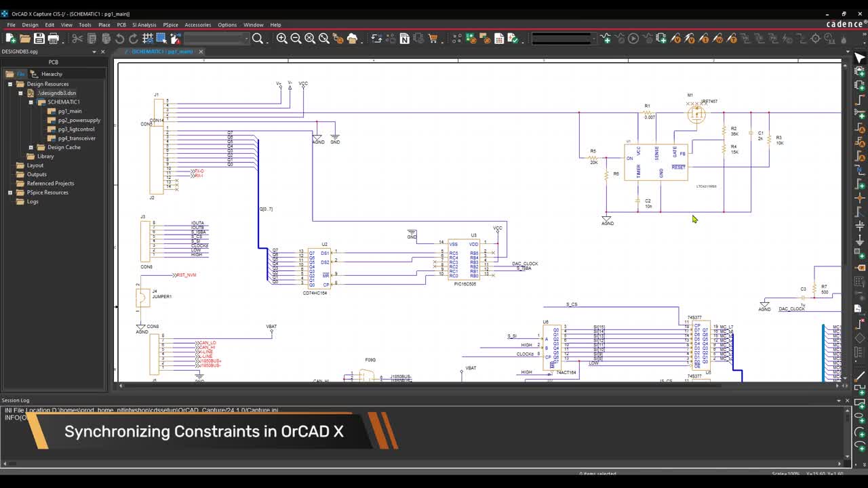The height and width of the screenshot is (488, 868).
Task: Place voltage marker probe
Action: point(675,39)
